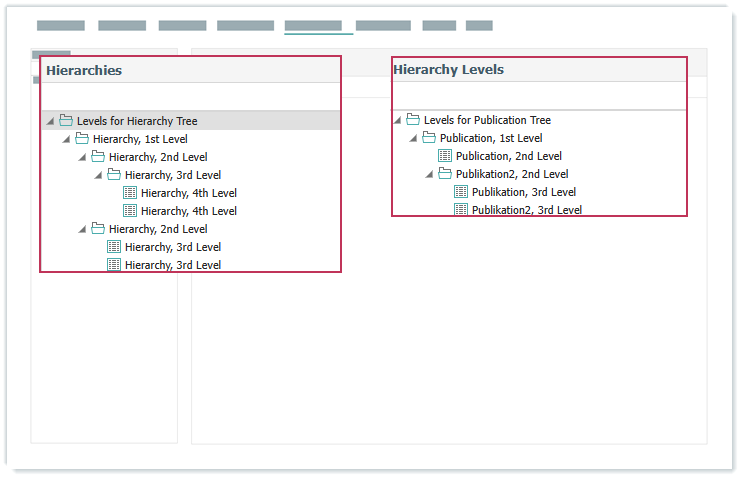Collapse the Levels for Hierarchy Tree node
742x479 pixels.
pos(50,122)
